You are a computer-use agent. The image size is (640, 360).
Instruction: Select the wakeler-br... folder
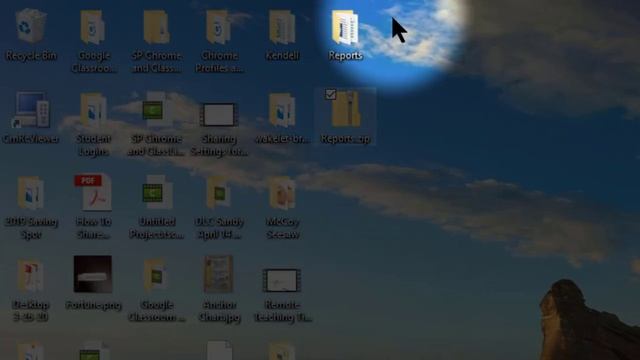point(282,111)
